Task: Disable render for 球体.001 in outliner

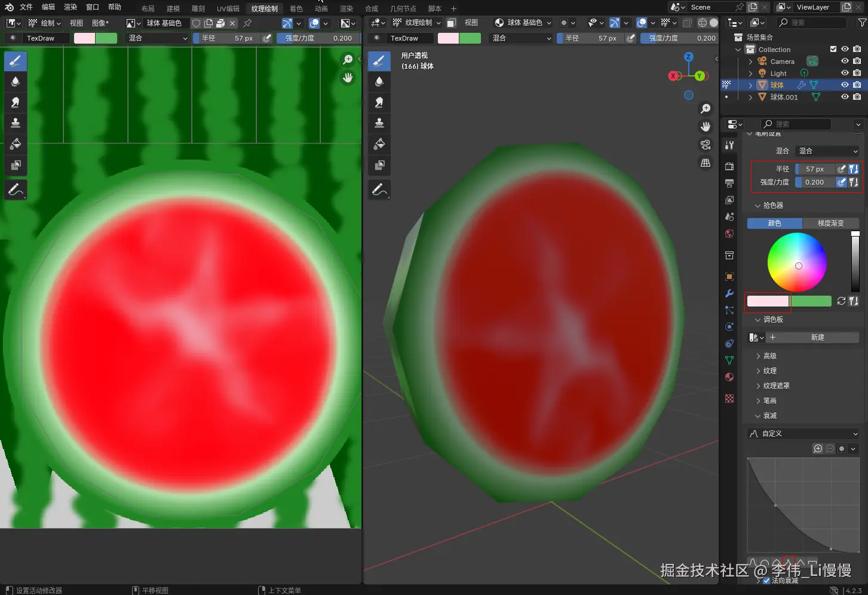Action: (x=857, y=97)
